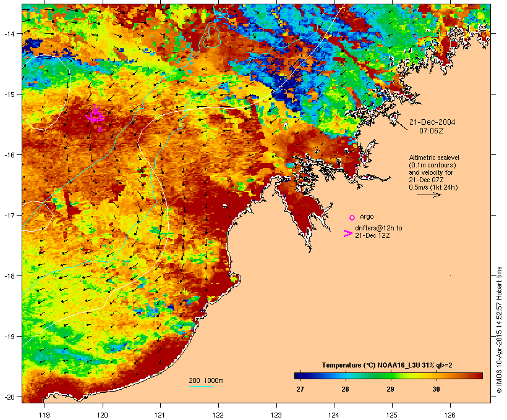The width and height of the screenshot is (507, 420).
Task: Click the date label 21-Dec-2004
Action: pyautogui.click(x=432, y=122)
